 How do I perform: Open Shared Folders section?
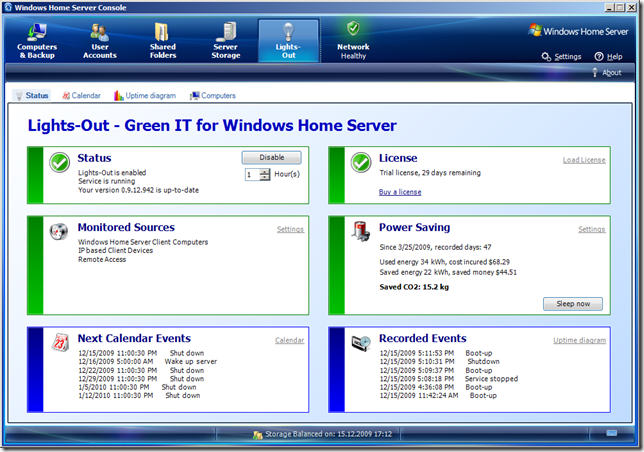(x=163, y=41)
